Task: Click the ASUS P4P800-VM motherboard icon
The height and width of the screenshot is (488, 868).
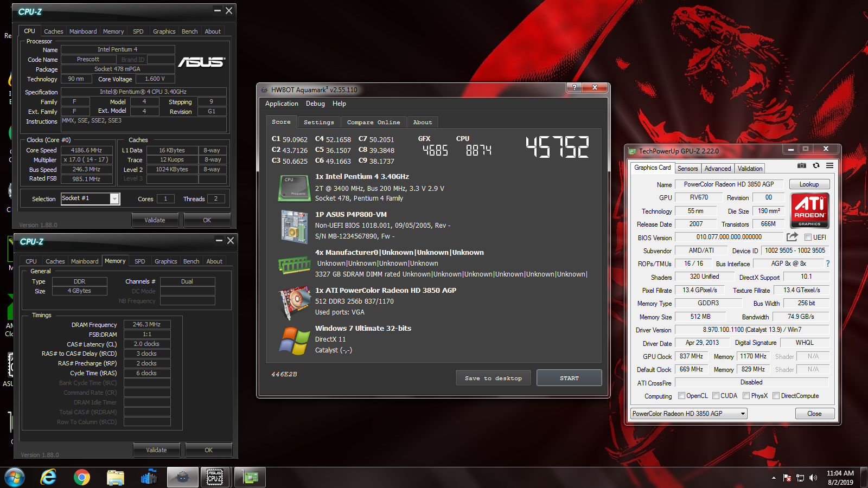Action: click(x=295, y=226)
